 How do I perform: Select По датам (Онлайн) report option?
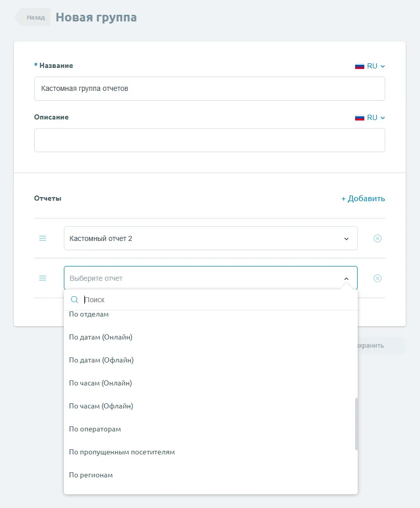pyautogui.click(x=101, y=337)
